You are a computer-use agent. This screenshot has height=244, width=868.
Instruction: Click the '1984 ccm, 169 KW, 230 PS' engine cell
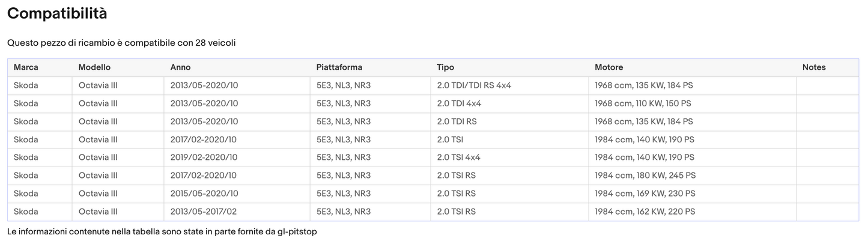(645, 194)
